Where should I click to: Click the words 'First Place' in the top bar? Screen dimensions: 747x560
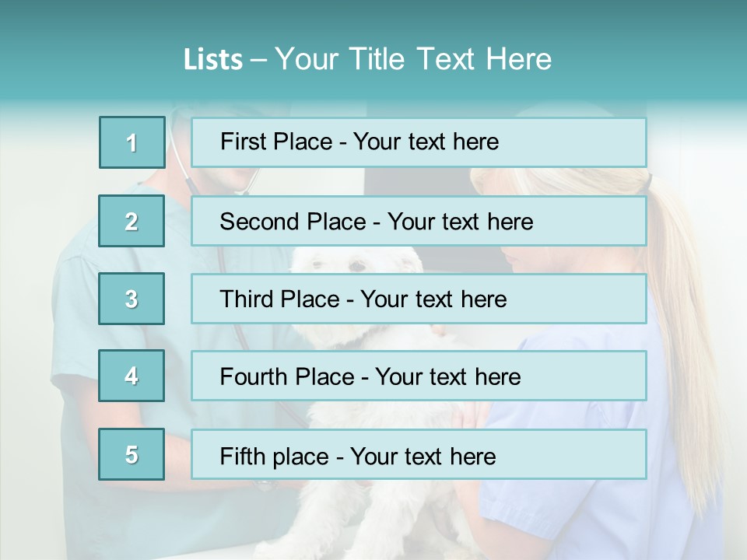[x=276, y=142]
